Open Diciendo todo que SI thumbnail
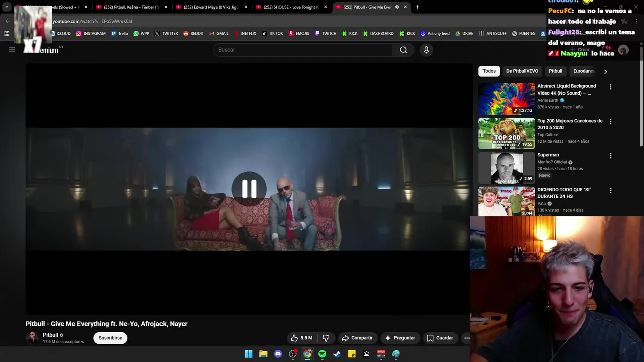Viewport: 644px width, 362px height. (x=507, y=202)
